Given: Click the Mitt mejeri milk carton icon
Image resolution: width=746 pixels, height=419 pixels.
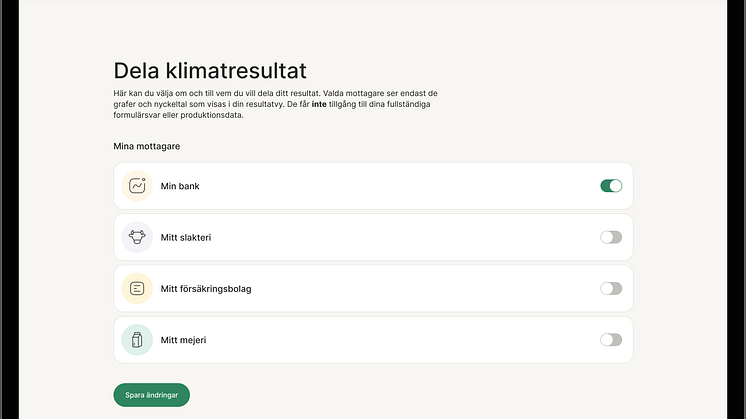Looking at the screenshot, I should pos(137,340).
